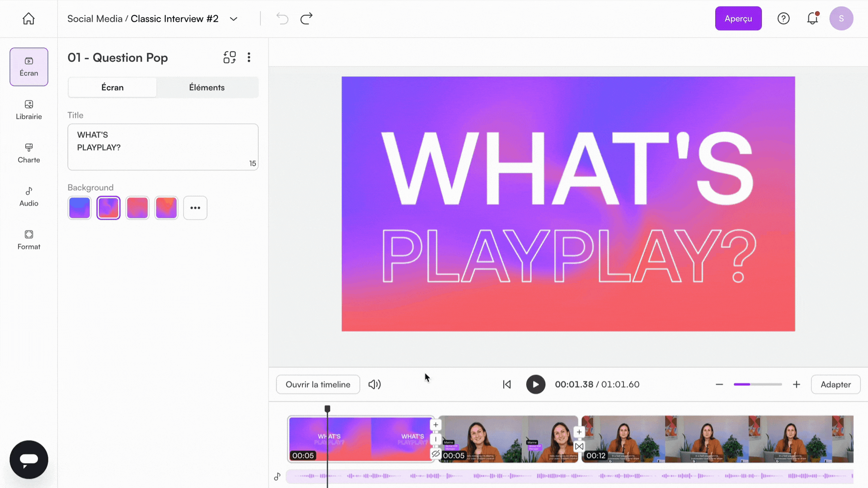Toggle hidden transition icon after first clip
The height and width of the screenshot is (488, 868).
pyautogui.click(x=435, y=453)
